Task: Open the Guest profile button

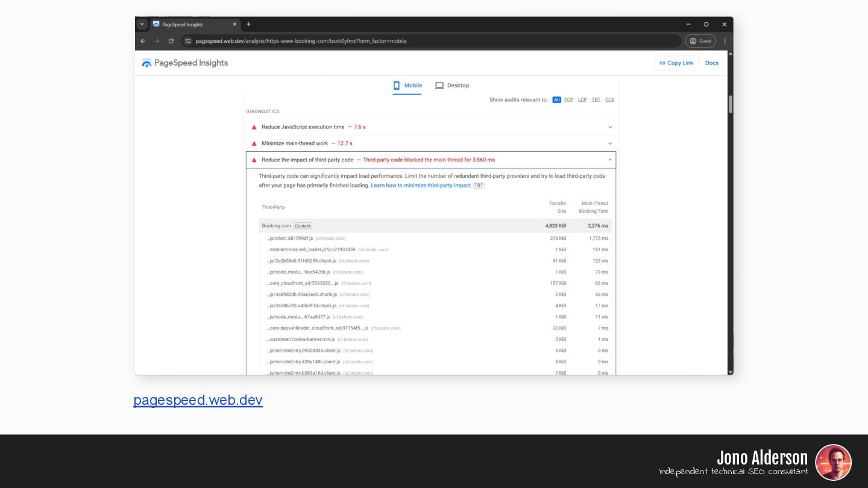Action: click(700, 41)
